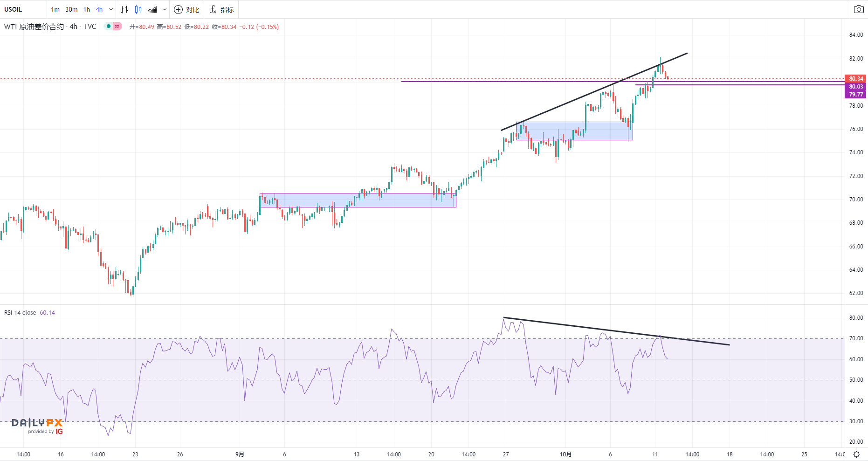Click the 79.77 purple price label
This screenshot has width=868, height=461.
coord(856,95)
